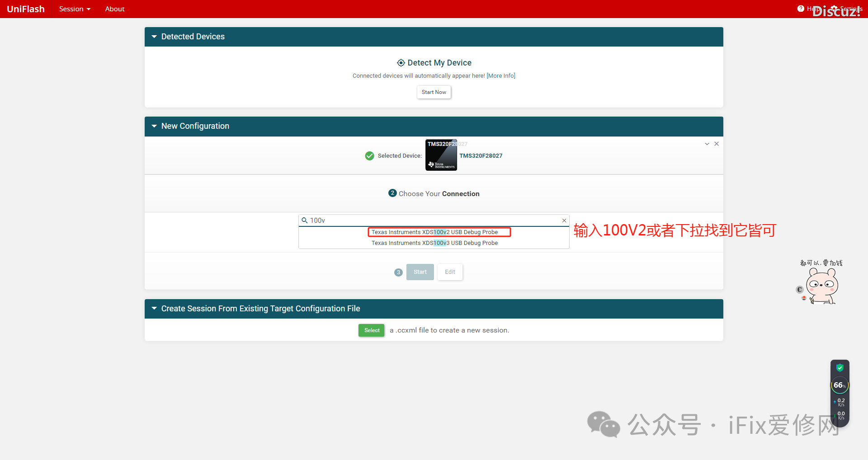Viewport: 868px width, 460px height.
Task: Click the green shield icon in widget
Action: [x=840, y=368]
